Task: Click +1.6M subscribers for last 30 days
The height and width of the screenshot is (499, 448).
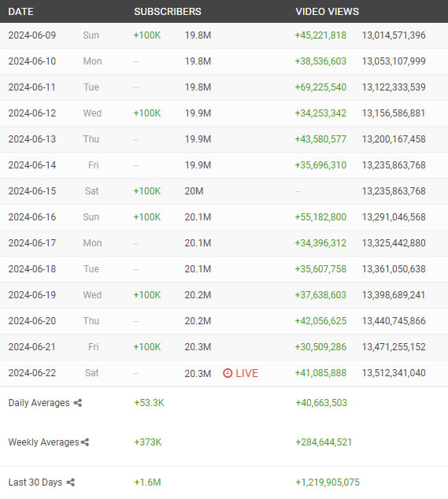Action: (147, 482)
